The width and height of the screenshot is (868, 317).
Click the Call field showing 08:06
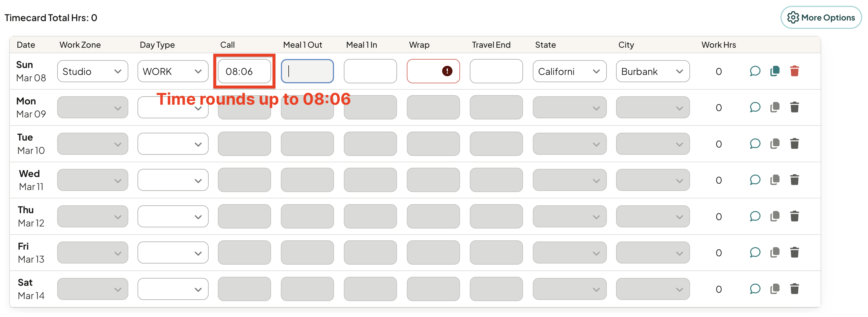coord(244,71)
